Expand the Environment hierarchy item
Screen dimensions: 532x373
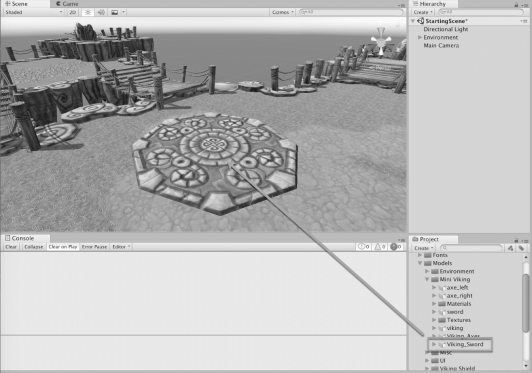[x=420, y=37]
